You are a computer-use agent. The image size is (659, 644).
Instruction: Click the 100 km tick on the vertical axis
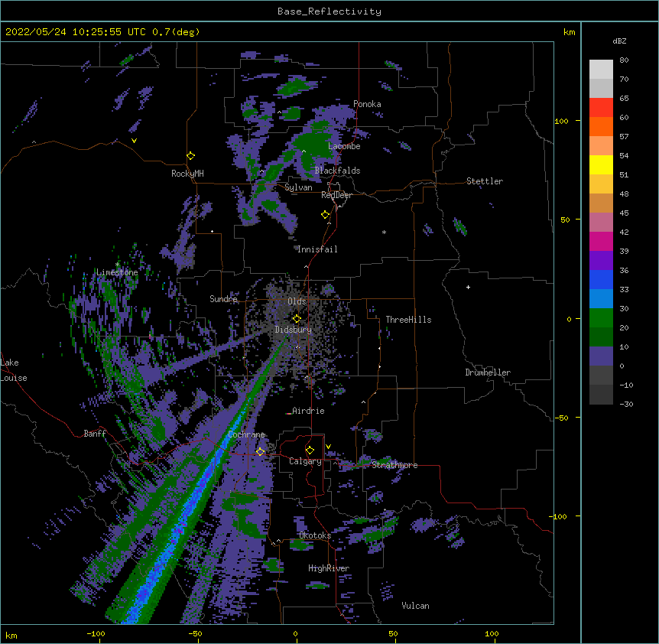point(561,121)
